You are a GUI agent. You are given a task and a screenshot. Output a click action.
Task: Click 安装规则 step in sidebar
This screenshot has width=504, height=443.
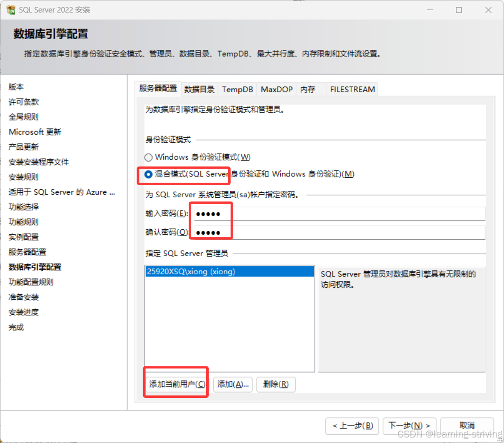click(24, 177)
